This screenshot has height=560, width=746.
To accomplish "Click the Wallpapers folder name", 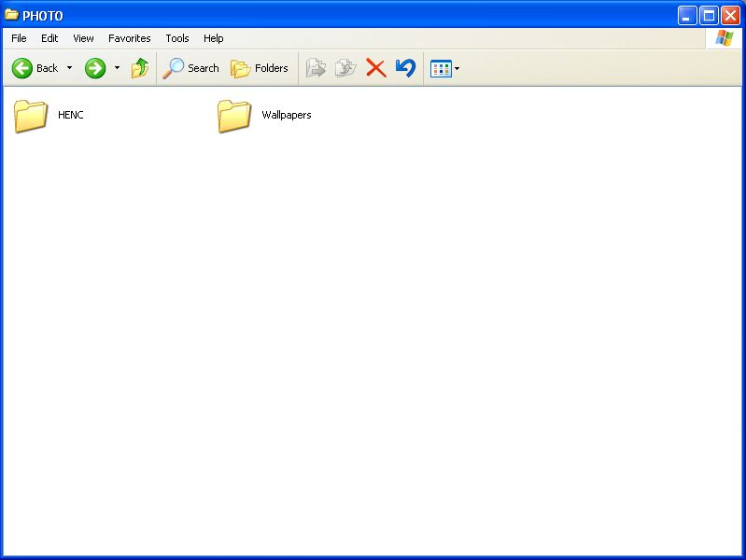I will 287,115.
